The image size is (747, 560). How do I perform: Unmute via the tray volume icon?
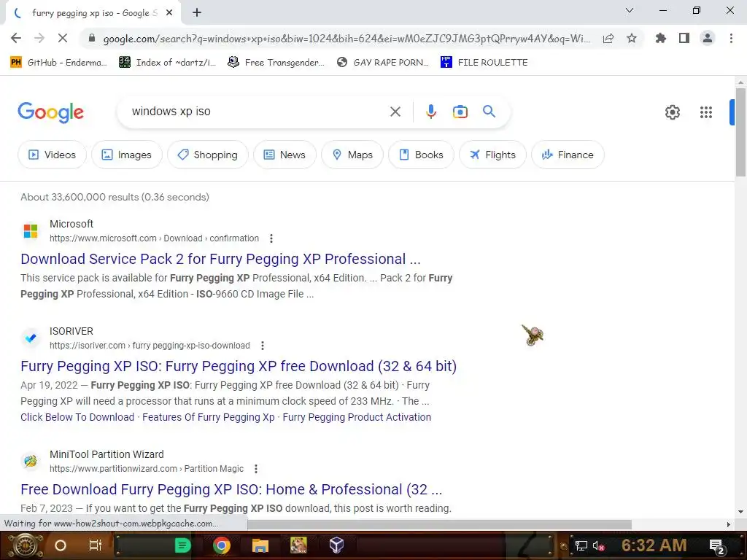click(598, 545)
